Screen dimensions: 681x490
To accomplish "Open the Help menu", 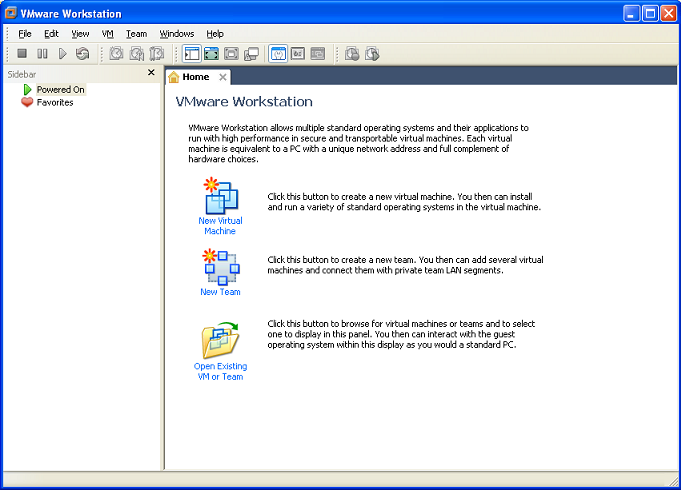I will (215, 33).
